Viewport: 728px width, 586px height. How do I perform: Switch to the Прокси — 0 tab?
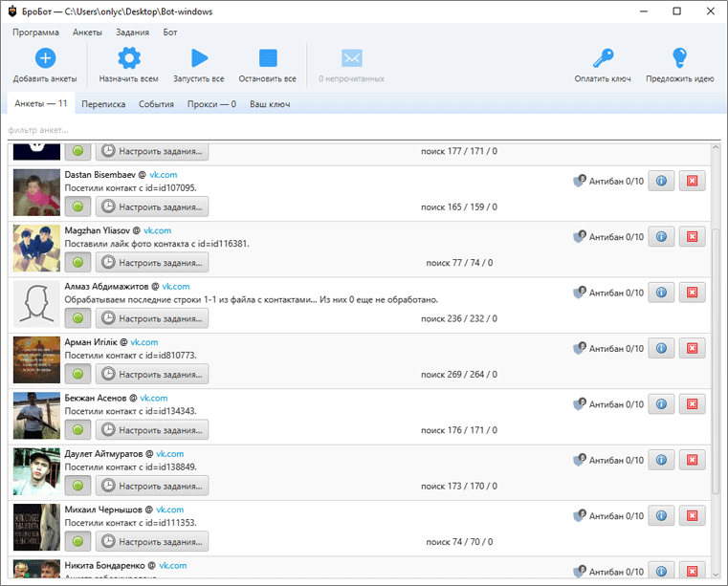[x=211, y=104]
